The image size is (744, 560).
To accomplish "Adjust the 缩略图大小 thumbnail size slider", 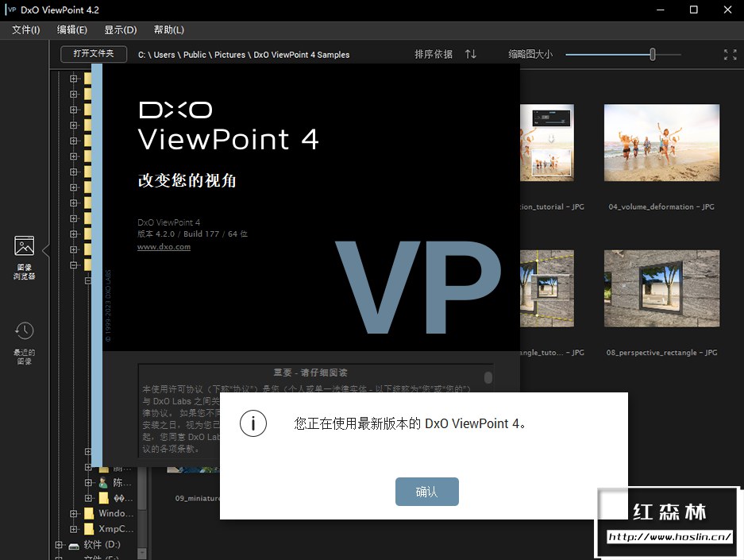I will point(653,55).
